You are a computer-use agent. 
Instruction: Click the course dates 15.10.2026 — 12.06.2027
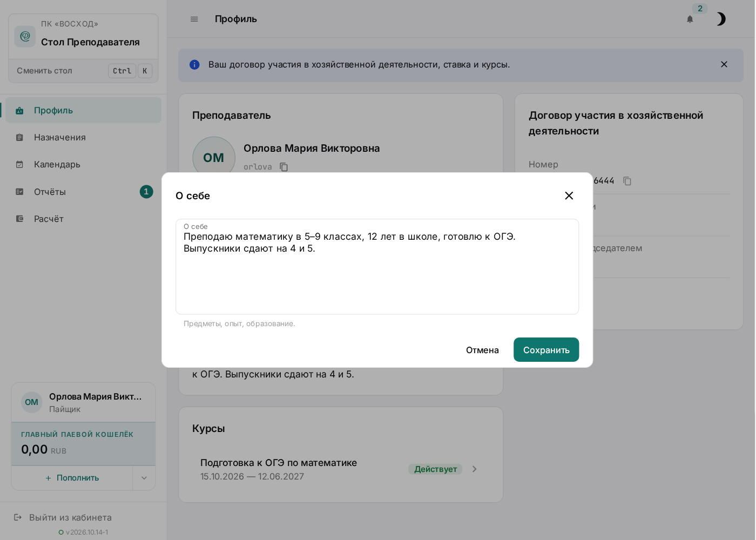pyautogui.click(x=252, y=476)
